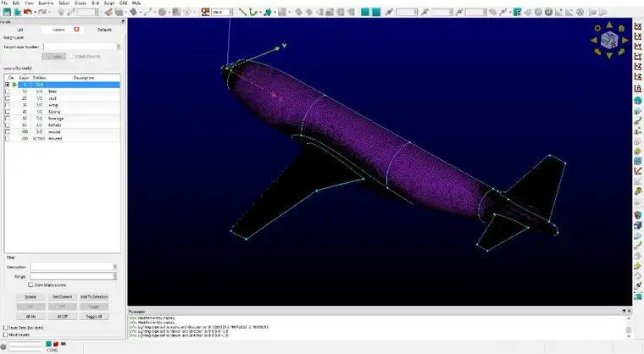Click the two-person mask icon left of the 100.0 field
Viewport: 644px width, 354px height.
[x=205, y=12]
